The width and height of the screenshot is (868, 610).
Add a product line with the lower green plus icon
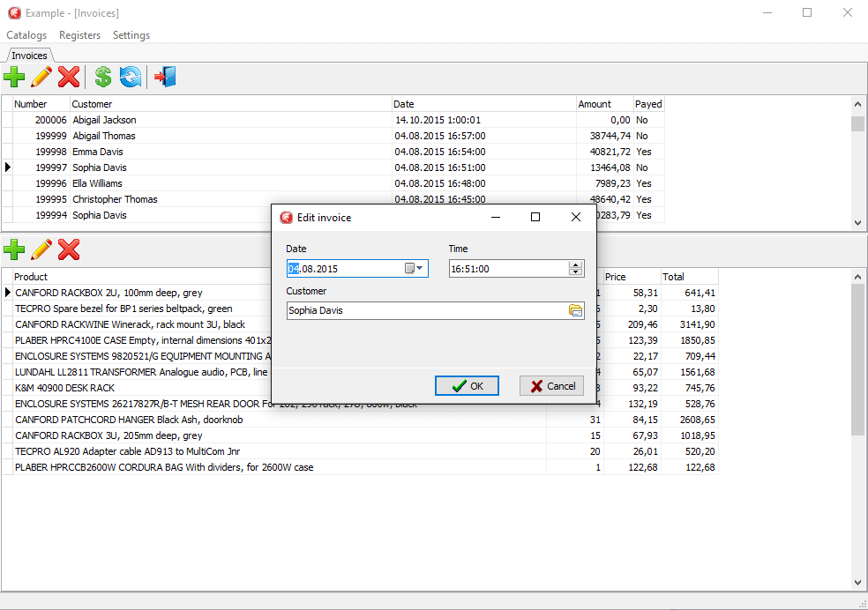14,249
